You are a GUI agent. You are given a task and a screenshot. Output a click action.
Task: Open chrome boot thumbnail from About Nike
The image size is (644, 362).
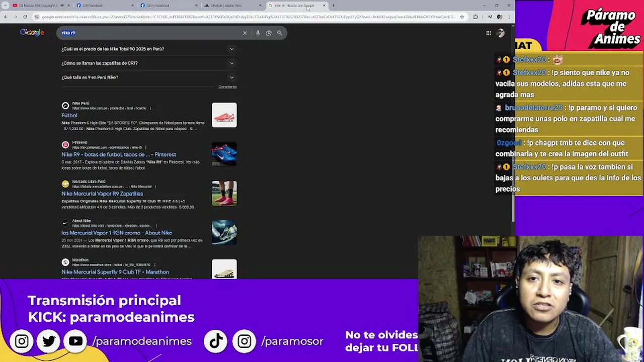point(224,233)
